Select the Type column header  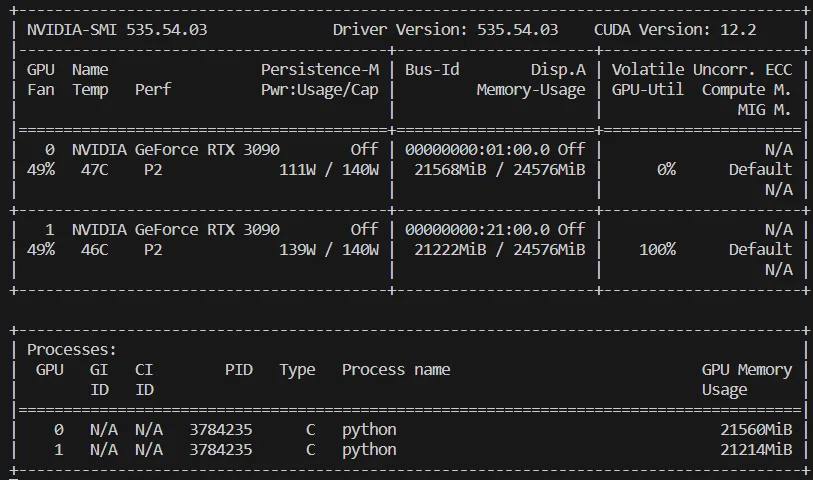coord(297,370)
